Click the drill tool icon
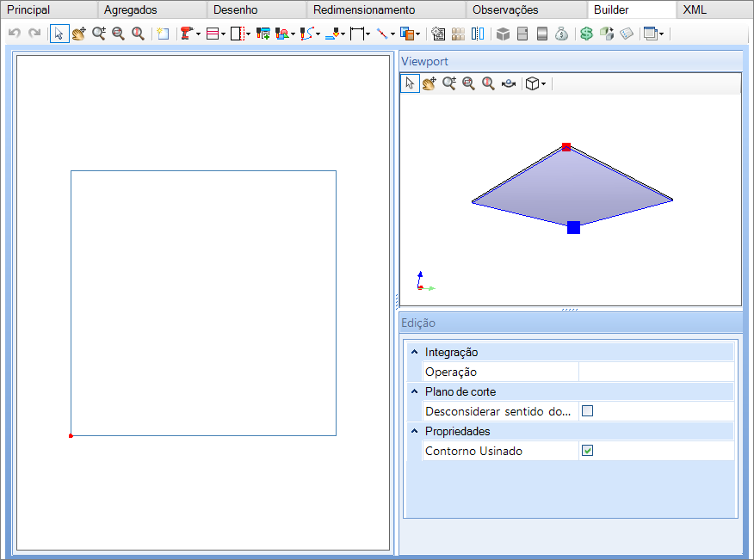The height and width of the screenshot is (560, 754). point(187,34)
